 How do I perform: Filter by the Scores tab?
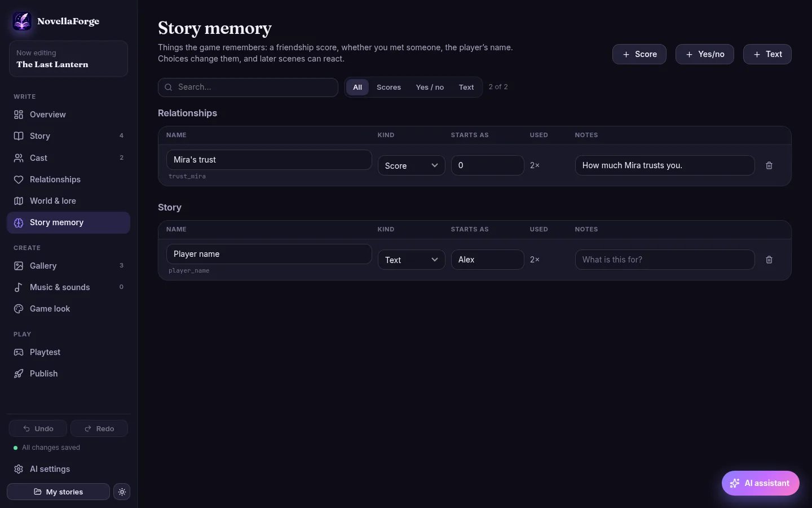(389, 87)
